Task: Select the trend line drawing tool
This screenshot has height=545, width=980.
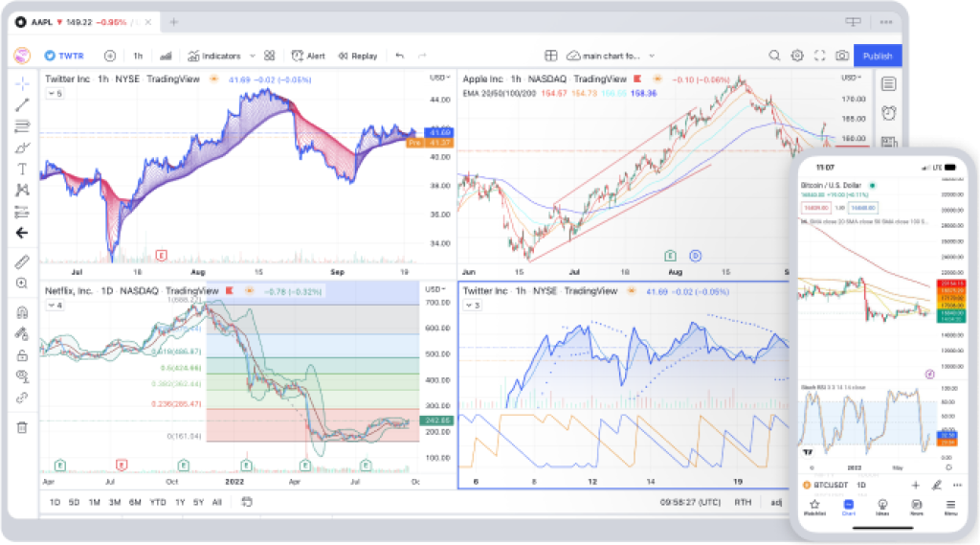Action: 22,104
